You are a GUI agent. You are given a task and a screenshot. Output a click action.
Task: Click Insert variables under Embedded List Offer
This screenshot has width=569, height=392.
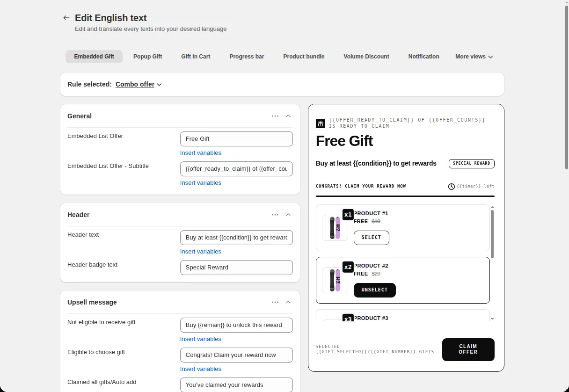coord(201,153)
